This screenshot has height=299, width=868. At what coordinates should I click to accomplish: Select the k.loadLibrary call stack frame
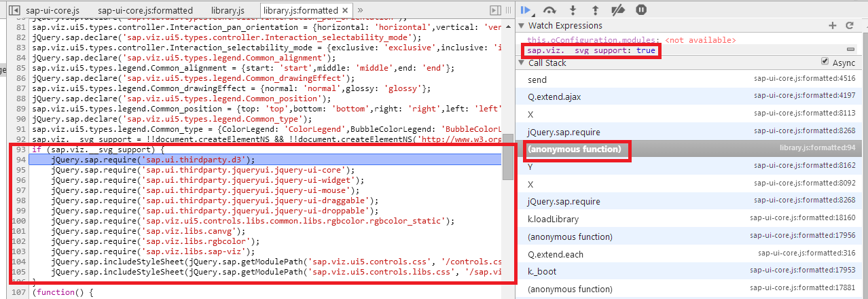pos(686,219)
